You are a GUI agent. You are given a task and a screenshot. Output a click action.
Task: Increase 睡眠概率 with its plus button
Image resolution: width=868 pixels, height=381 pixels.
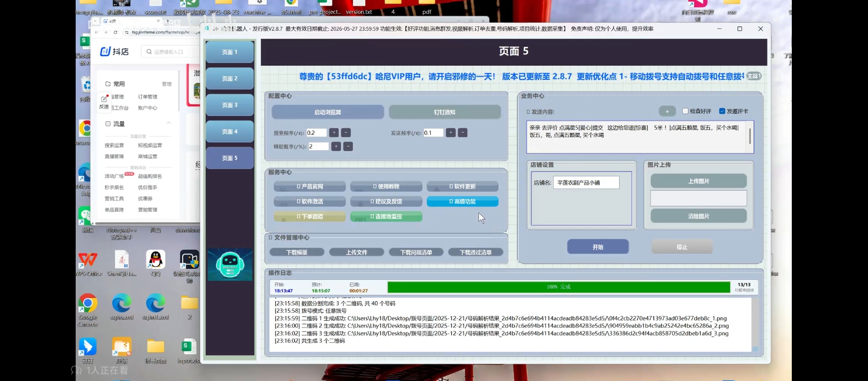click(336, 147)
